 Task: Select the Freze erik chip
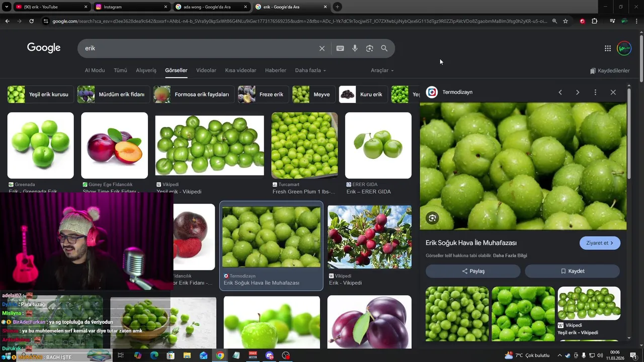pos(263,95)
